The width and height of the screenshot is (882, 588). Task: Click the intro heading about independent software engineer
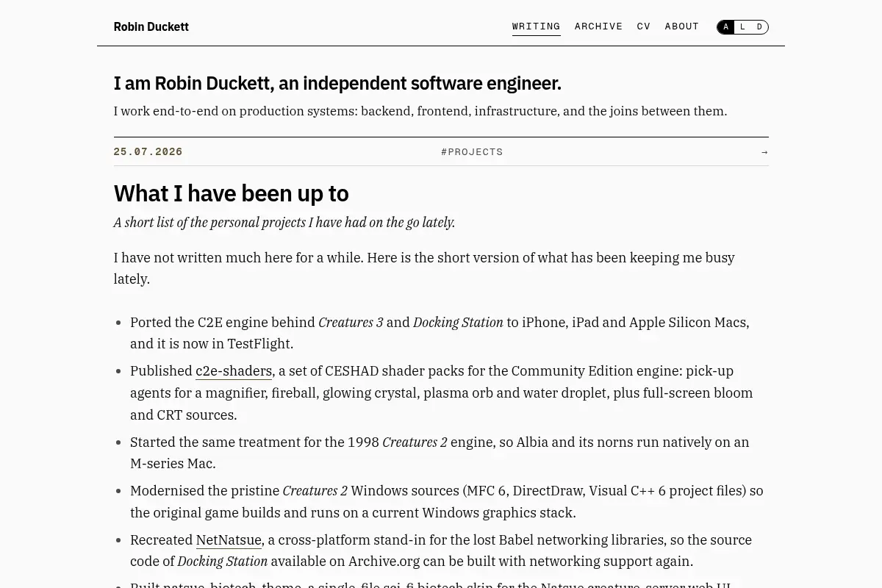tap(337, 84)
